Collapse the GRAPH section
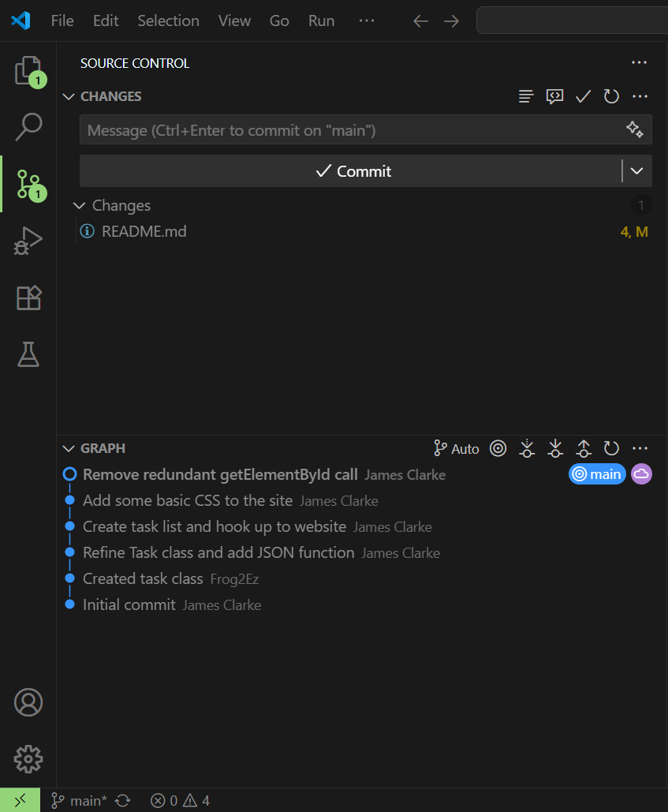The height and width of the screenshot is (812, 668). pyautogui.click(x=69, y=448)
